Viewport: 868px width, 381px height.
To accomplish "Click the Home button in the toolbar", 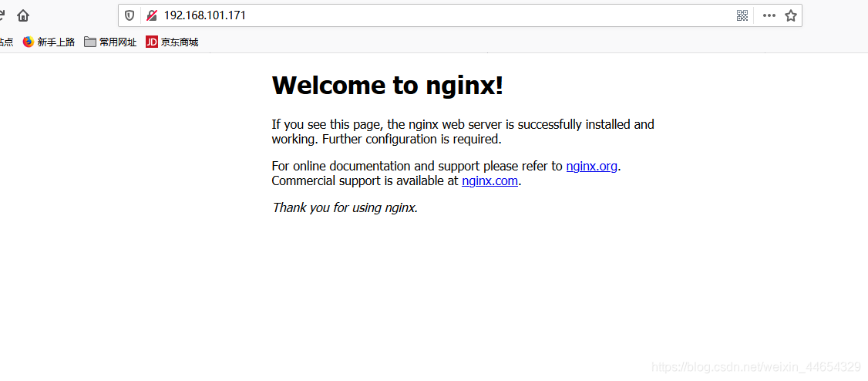I will 22,15.
